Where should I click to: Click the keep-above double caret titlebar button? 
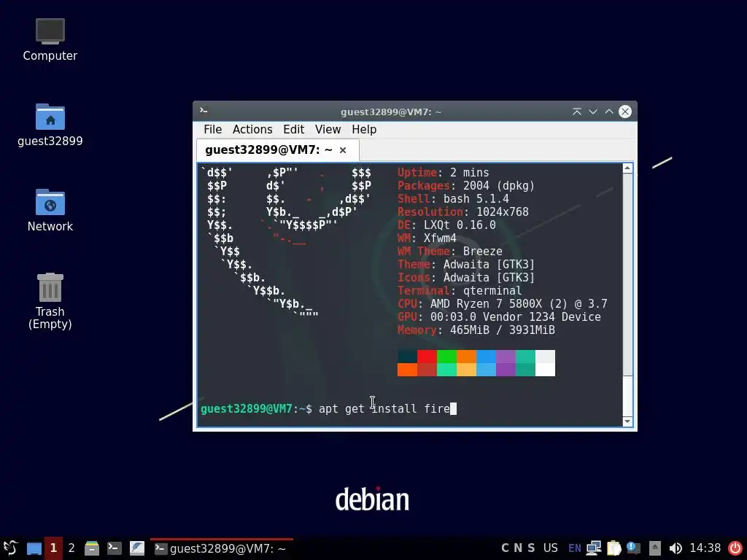click(x=577, y=112)
